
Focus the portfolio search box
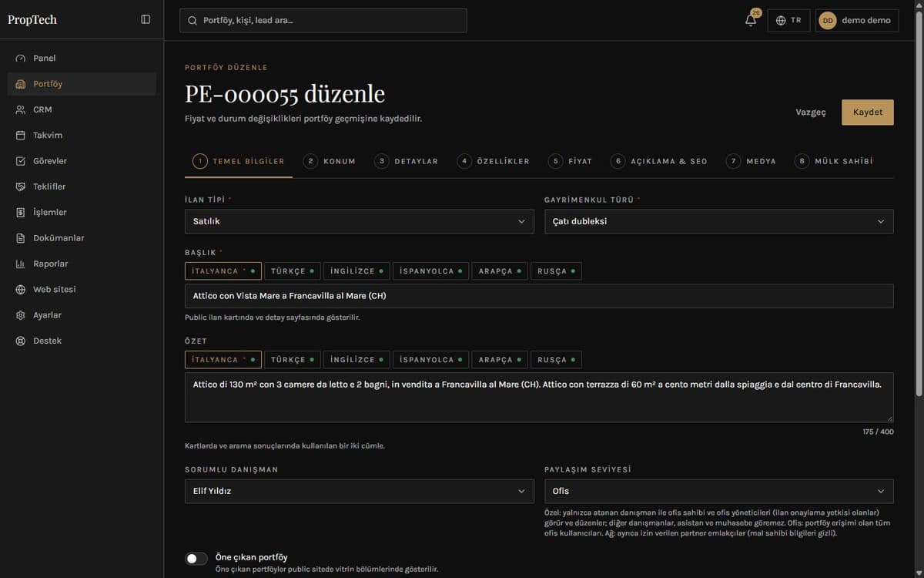pyautogui.click(x=323, y=21)
